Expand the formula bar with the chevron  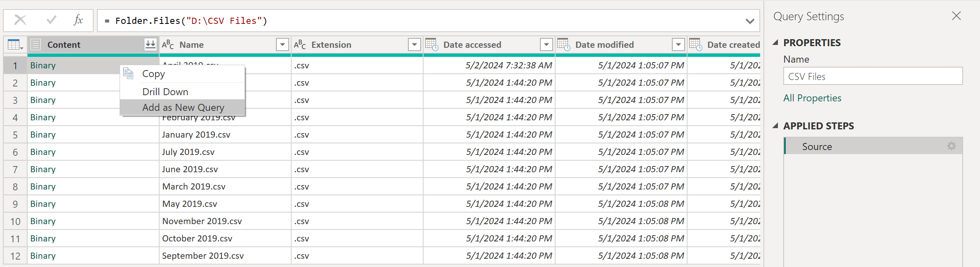(750, 21)
